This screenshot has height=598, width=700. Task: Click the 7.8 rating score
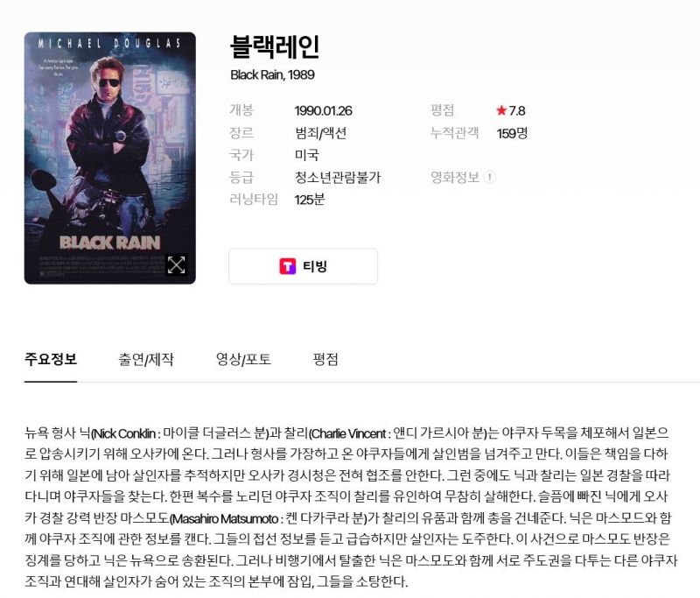[517, 111]
